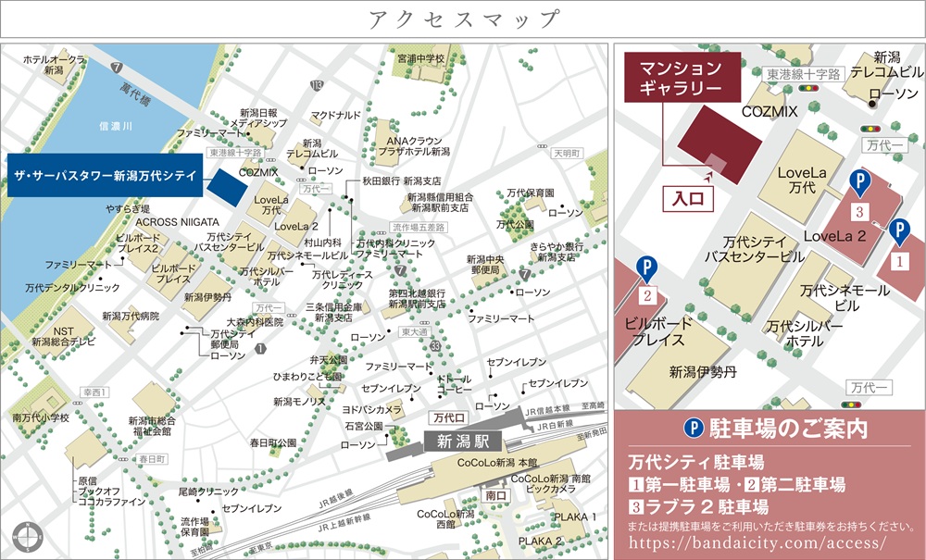This screenshot has height=560, width=926.
Task: Click the 南口 exit label
Action: (x=495, y=495)
